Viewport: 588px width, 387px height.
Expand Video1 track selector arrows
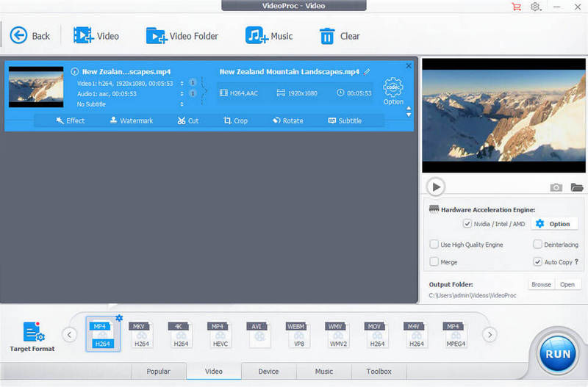tap(182, 83)
